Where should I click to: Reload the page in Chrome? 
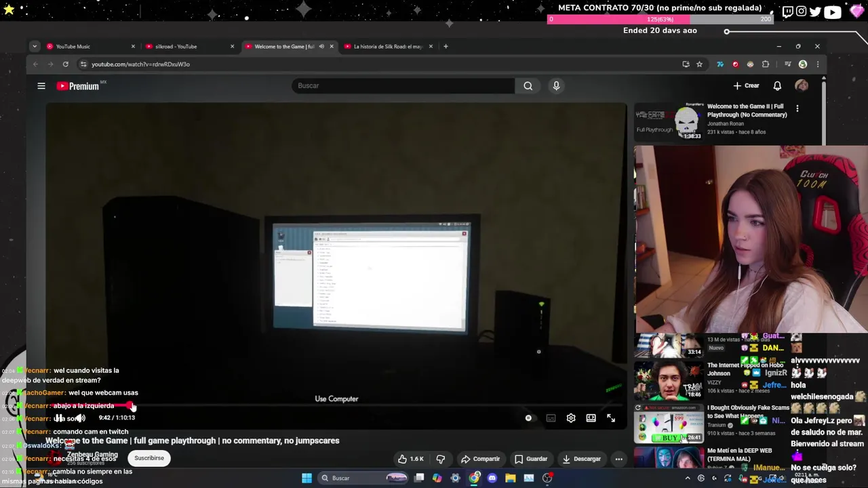(x=66, y=64)
